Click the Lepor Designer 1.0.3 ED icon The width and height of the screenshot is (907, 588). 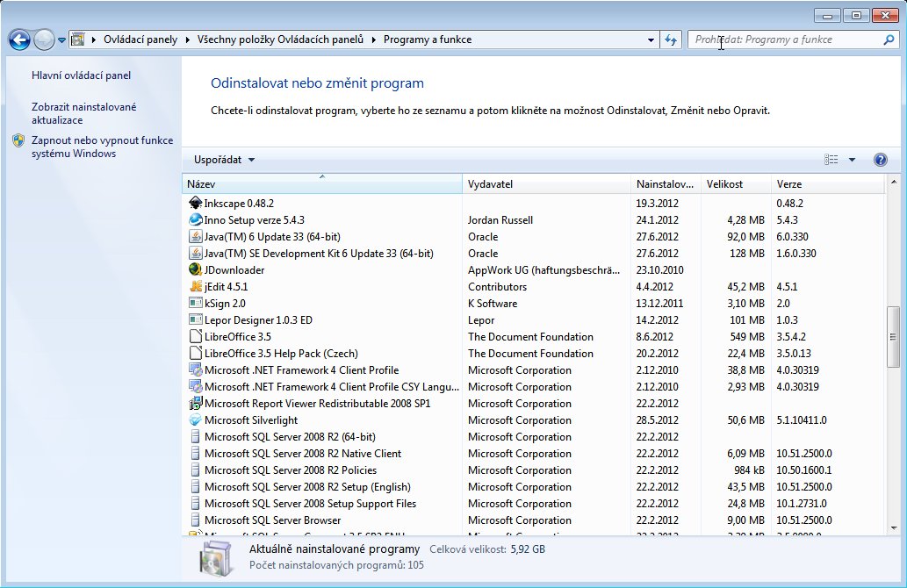[x=196, y=320]
